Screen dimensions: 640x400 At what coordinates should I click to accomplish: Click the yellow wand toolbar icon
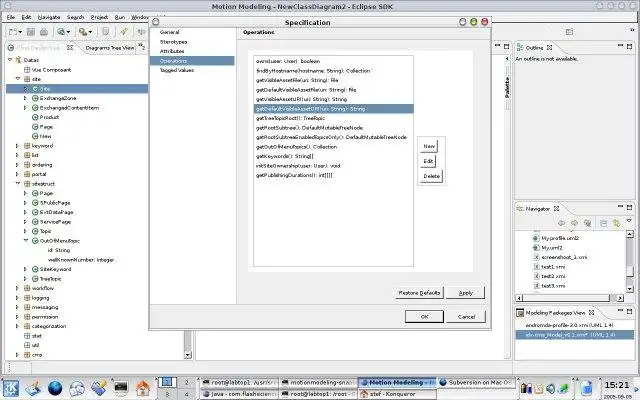(x=124, y=31)
